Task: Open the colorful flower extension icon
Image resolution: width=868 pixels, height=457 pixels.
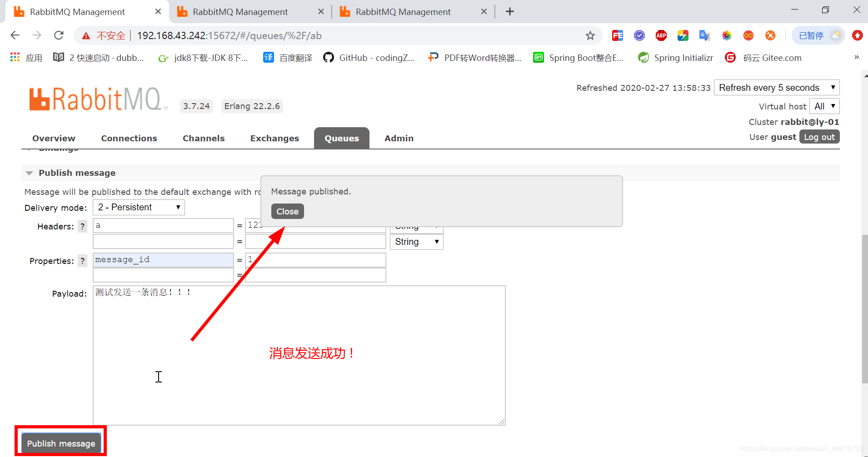Action: point(727,35)
